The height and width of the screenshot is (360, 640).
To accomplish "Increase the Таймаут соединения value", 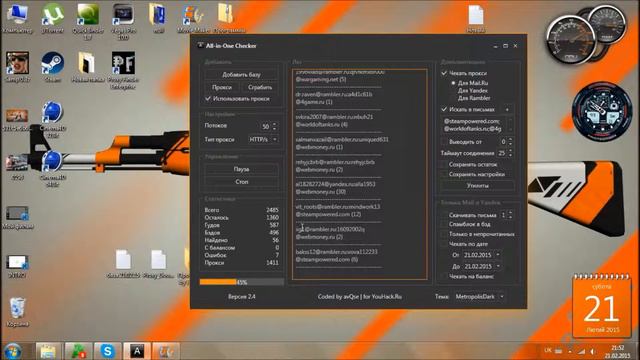I will coord(510,151).
